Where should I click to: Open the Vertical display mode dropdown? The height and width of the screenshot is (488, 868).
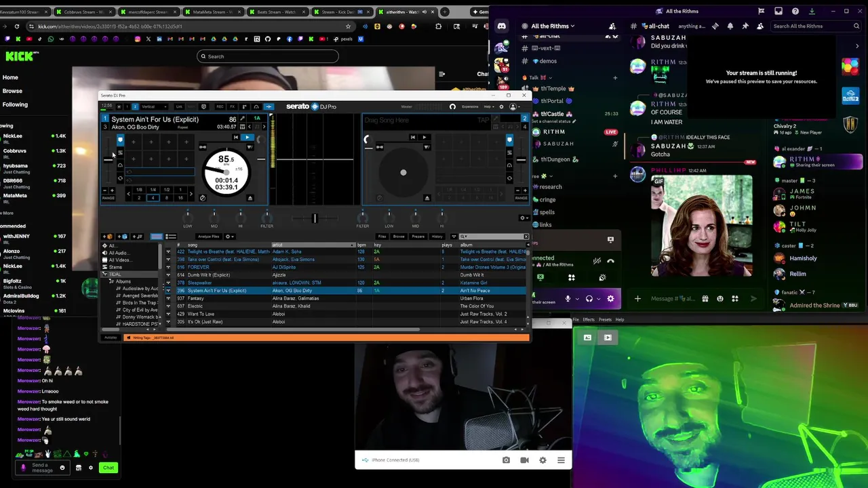tap(155, 106)
